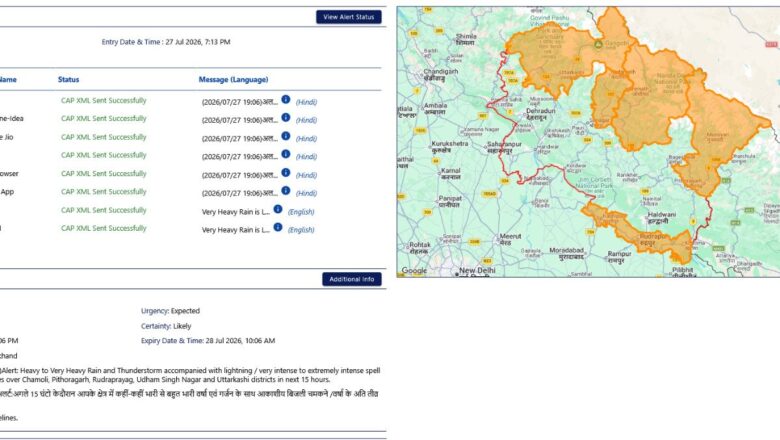
Task: Click info icon beside first English message
Action: (x=278, y=209)
